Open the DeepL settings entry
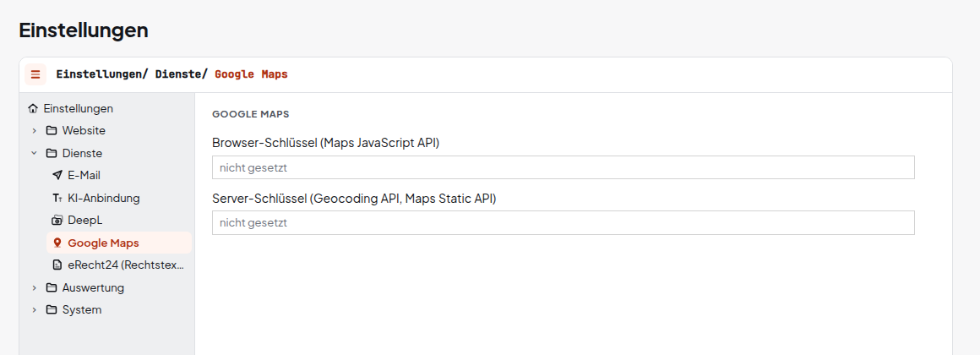This screenshot has height=355, width=980. point(84,221)
